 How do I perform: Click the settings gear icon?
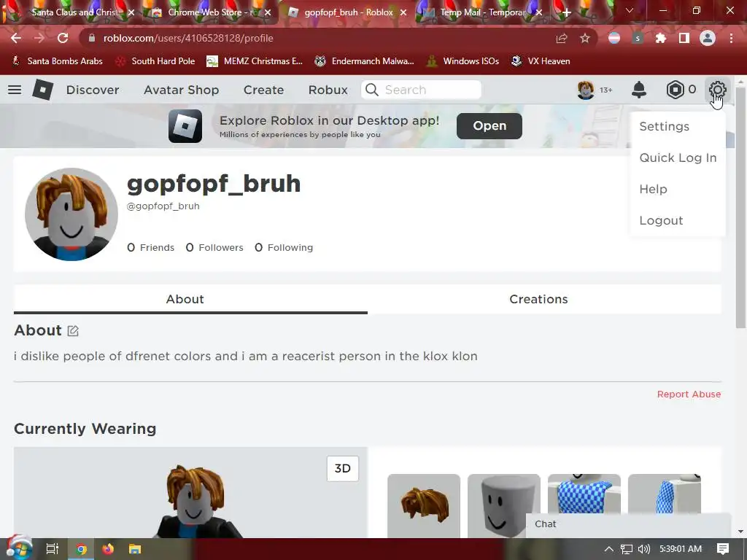(x=718, y=90)
